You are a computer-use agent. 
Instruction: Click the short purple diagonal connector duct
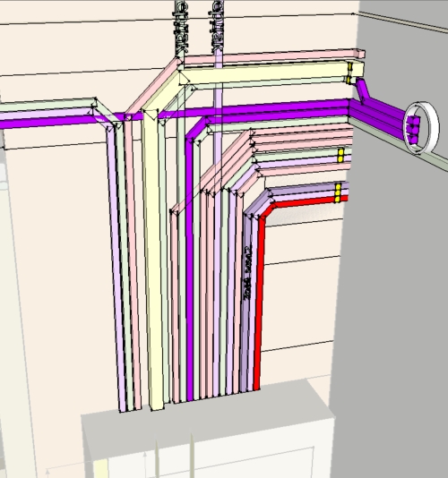point(363,90)
